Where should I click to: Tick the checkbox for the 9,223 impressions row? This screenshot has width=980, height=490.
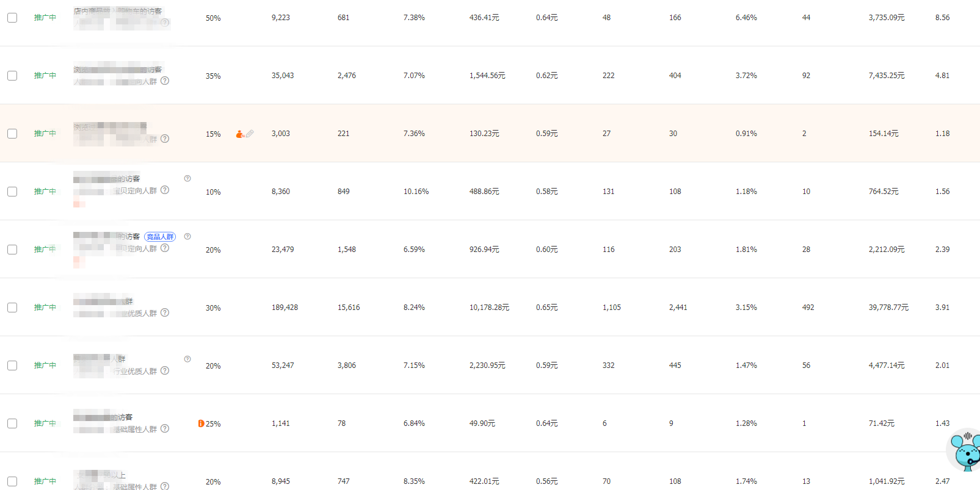12,18
